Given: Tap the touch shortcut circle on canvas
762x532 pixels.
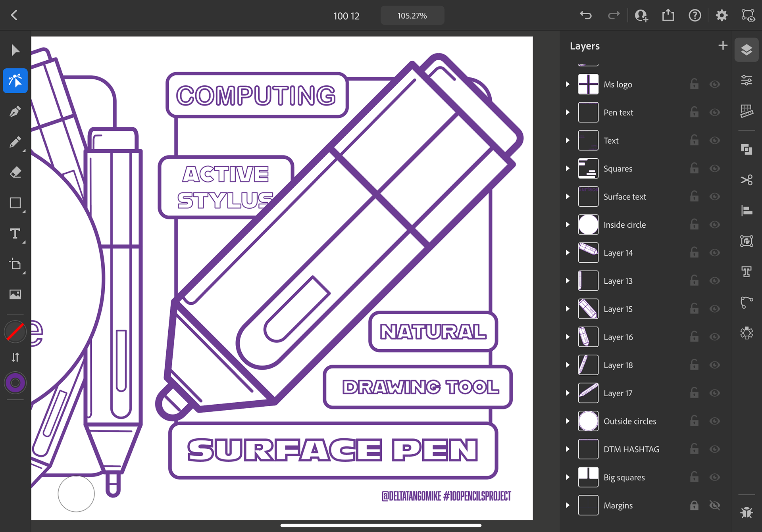Looking at the screenshot, I should pyautogui.click(x=76, y=494).
